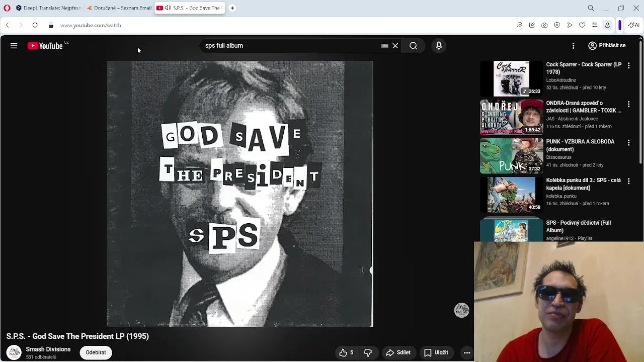The width and height of the screenshot is (644, 362).
Task: Switch to the Doručené – Seznam Email tab
Action: [119, 8]
